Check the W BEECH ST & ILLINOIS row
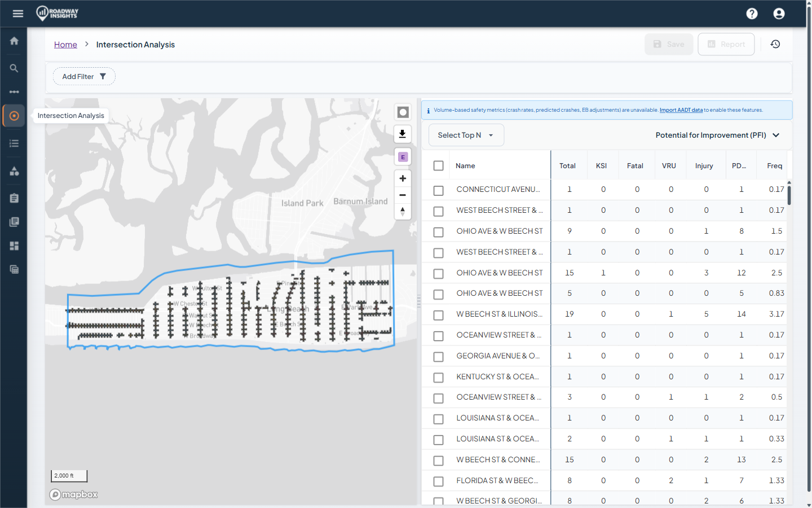Viewport: 812px width, 508px height. click(x=438, y=315)
